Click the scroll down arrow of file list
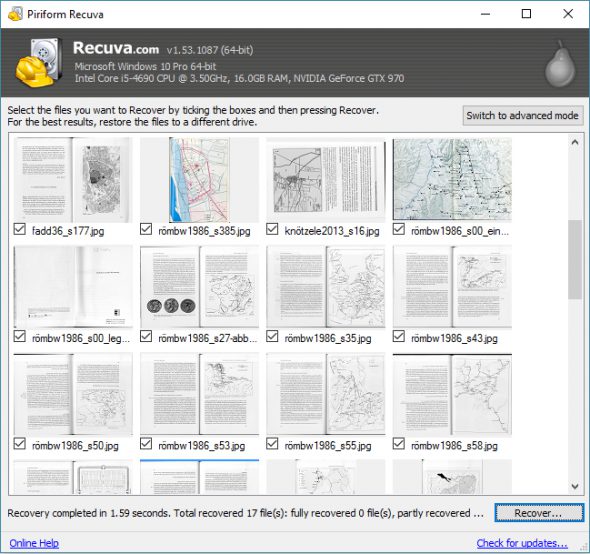590x554 pixels. (x=575, y=486)
